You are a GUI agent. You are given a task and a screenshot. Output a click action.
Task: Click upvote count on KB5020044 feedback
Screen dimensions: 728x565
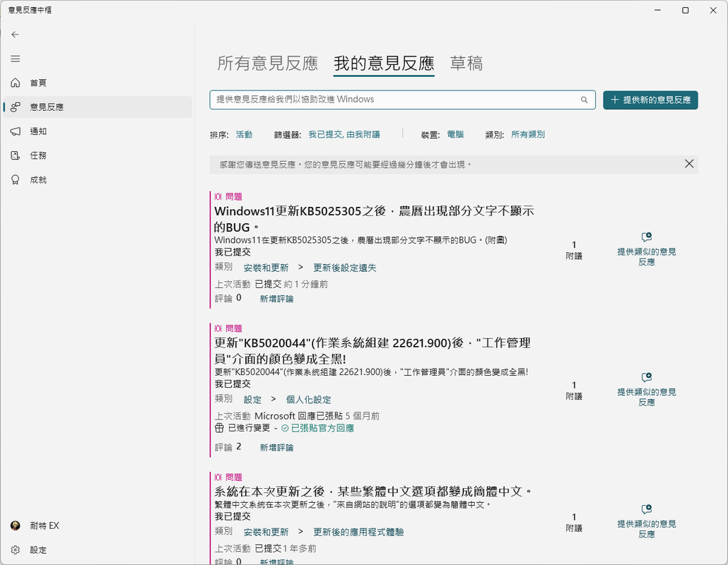click(574, 390)
